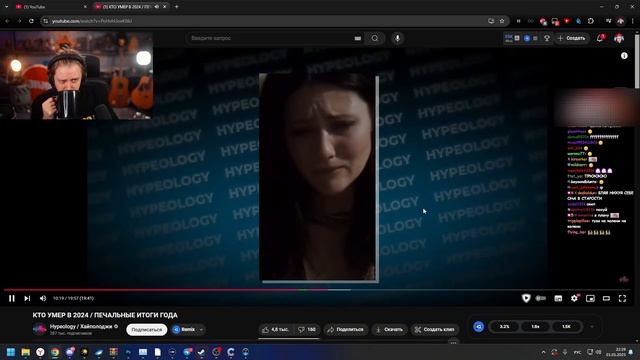Click the Remix button
The height and width of the screenshot is (360, 640).
pos(184,329)
